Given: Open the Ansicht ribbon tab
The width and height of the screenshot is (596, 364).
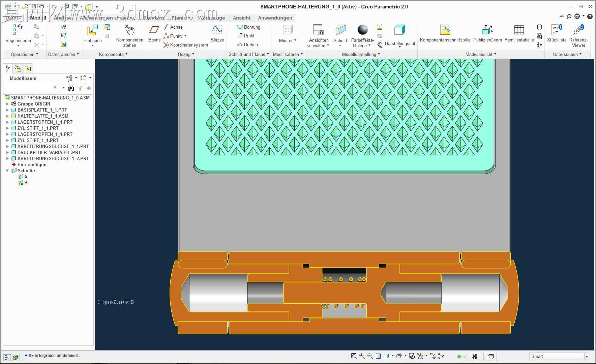Looking at the screenshot, I should (x=242, y=18).
